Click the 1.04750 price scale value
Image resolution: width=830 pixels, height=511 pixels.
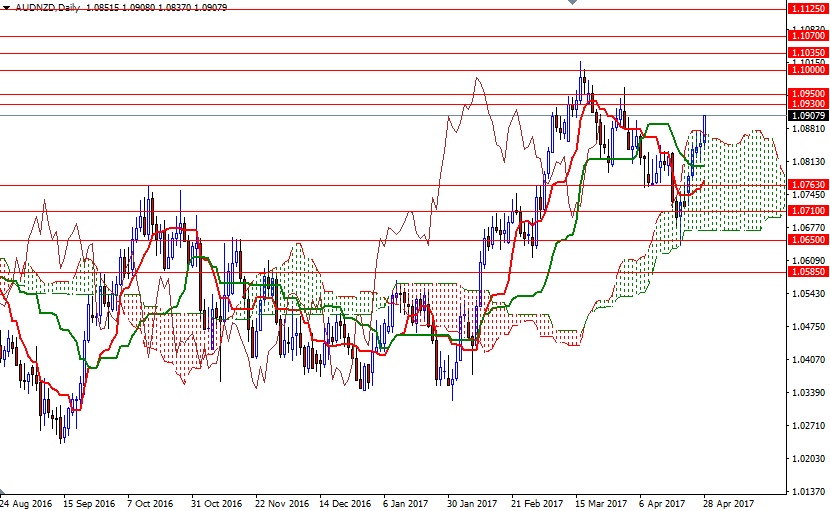[x=808, y=327]
